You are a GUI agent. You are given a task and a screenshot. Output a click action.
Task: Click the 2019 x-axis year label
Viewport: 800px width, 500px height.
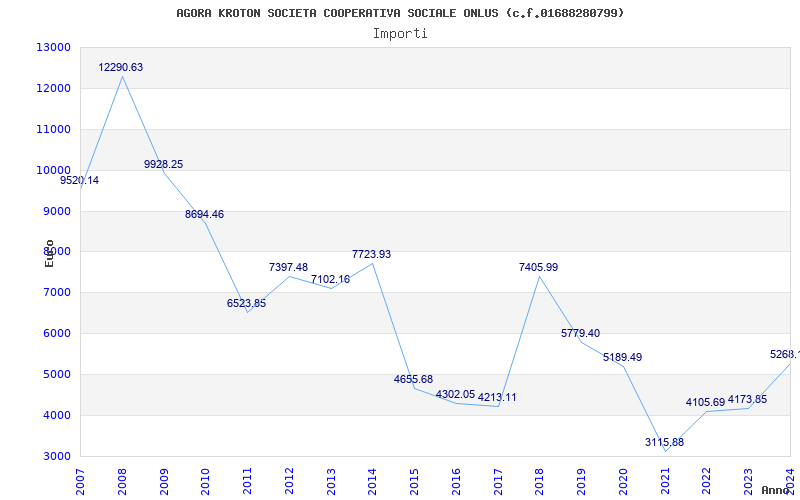coord(581,482)
